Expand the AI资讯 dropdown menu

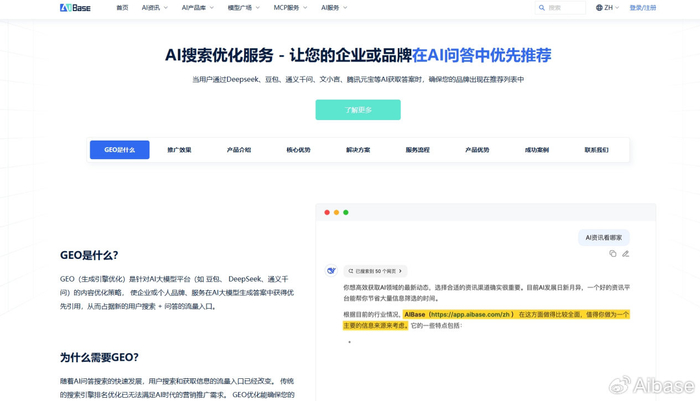154,8
